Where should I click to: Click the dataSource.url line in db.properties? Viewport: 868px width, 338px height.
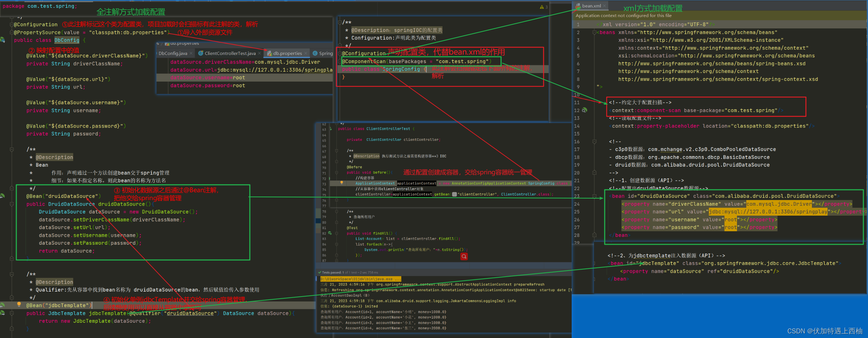coord(251,70)
